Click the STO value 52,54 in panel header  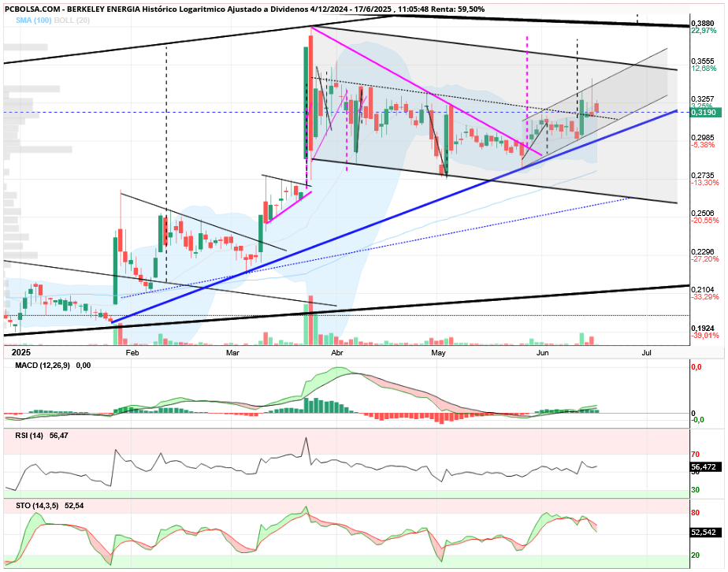point(74,506)
